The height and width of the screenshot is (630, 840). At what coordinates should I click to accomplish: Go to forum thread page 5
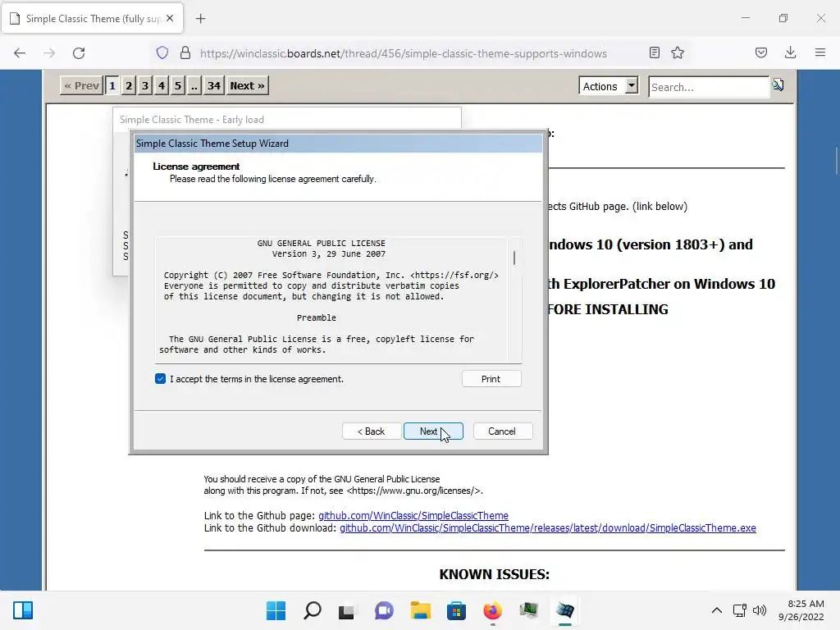(178, 85)
